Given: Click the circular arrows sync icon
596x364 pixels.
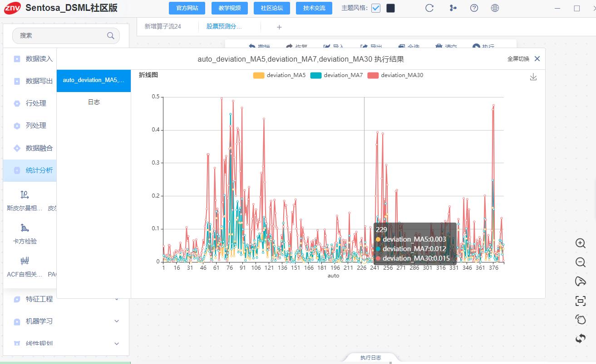Looking at the screenshot, I should pos(580,338).
